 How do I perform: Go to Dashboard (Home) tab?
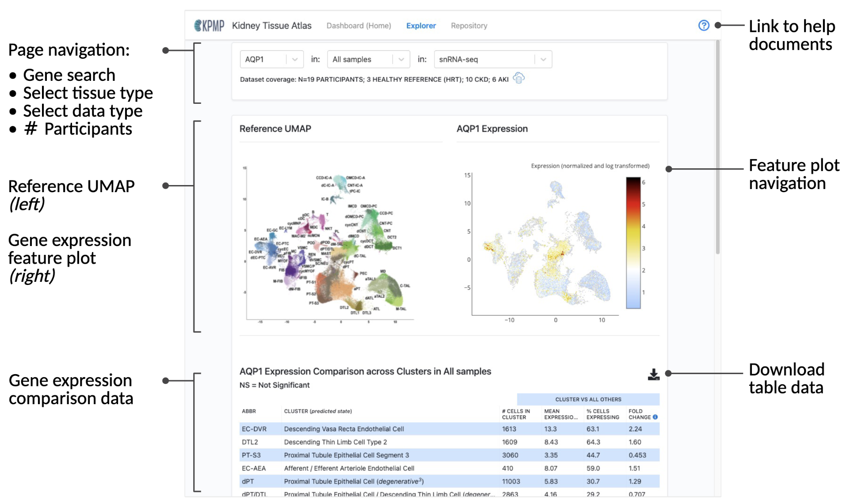click(358, 26)
